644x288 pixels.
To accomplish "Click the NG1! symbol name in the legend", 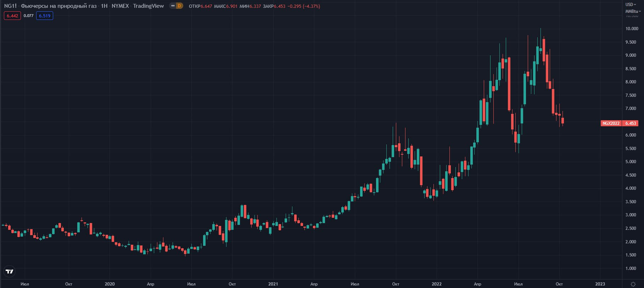I will [10, 6].
